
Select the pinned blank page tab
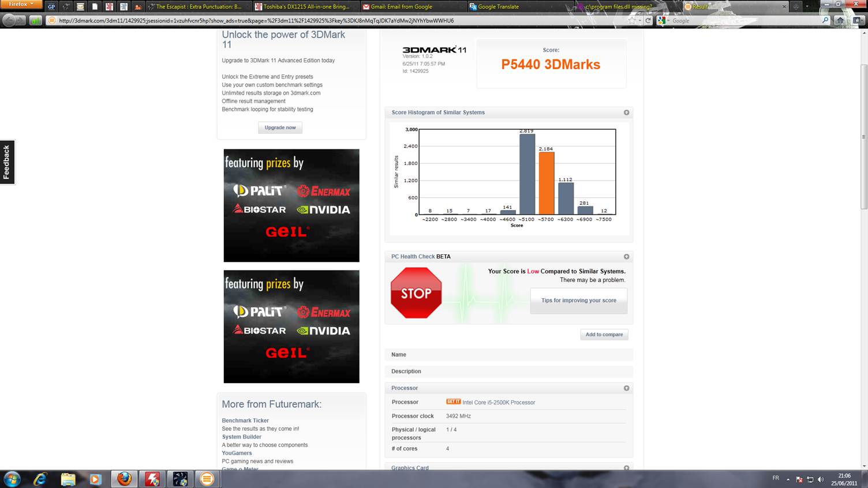[95, 7]
